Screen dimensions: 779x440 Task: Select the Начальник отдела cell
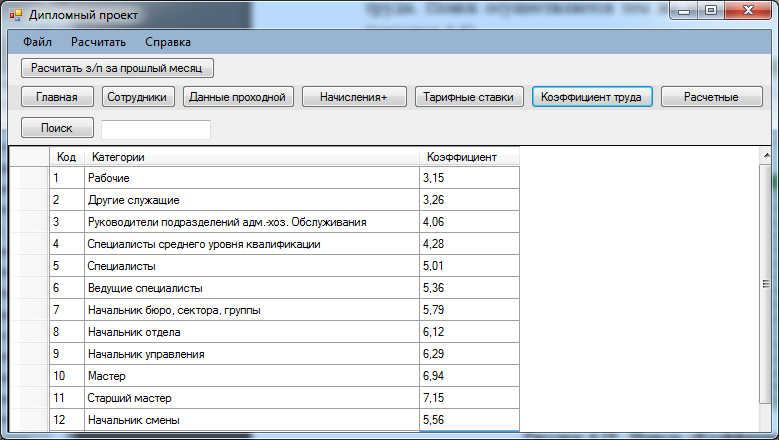pos(252,332)
